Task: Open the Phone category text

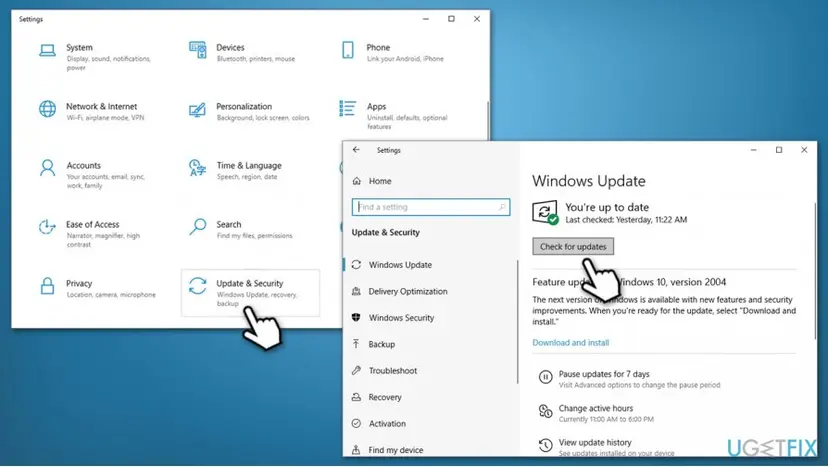Action: [378, 47]
